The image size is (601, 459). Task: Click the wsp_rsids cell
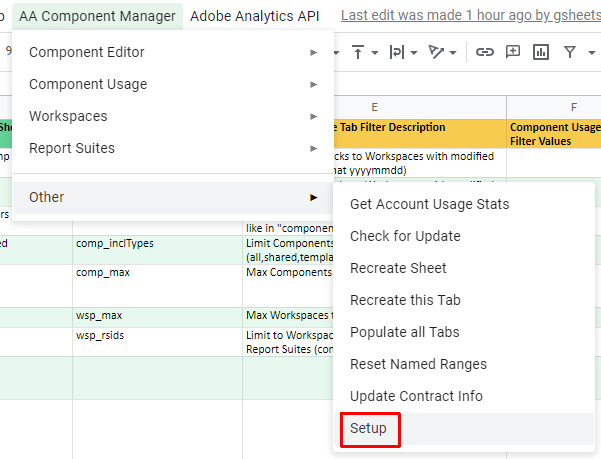pos(157,342)
